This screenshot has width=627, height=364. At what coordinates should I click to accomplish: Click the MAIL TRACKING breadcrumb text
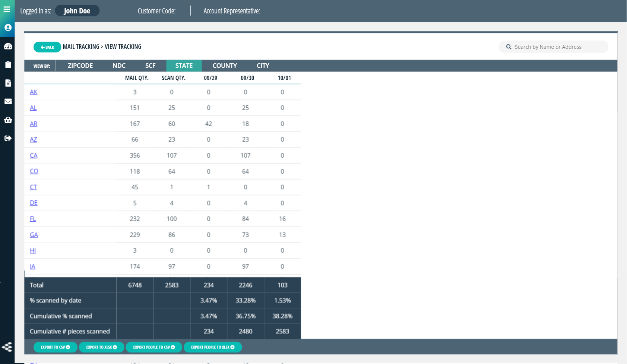click(x=81, y=47)
